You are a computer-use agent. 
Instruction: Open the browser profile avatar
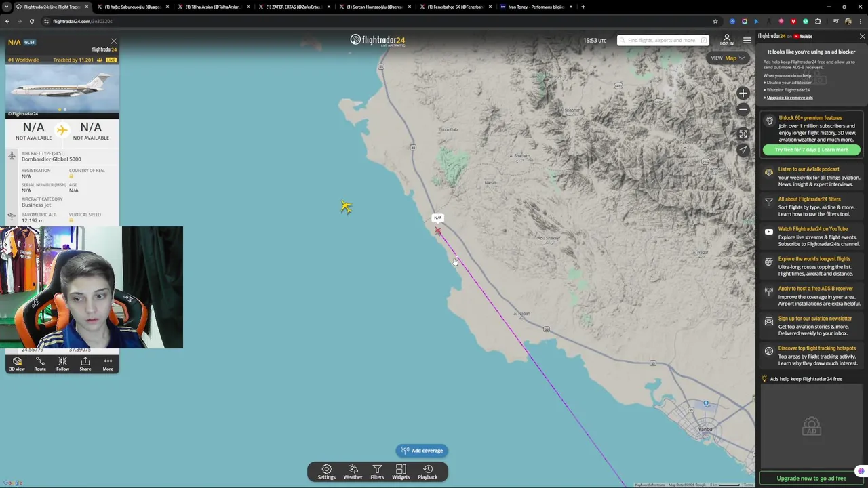tap(848, 21)
